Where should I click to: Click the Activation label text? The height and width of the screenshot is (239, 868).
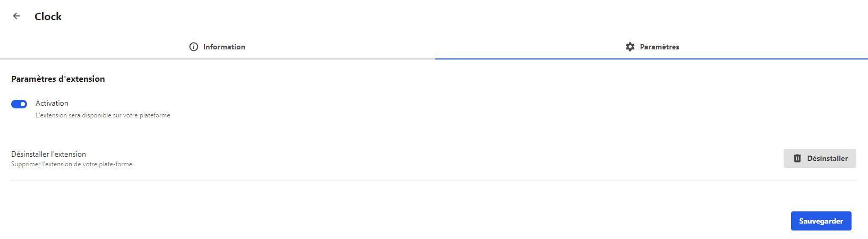pos(52,103)
